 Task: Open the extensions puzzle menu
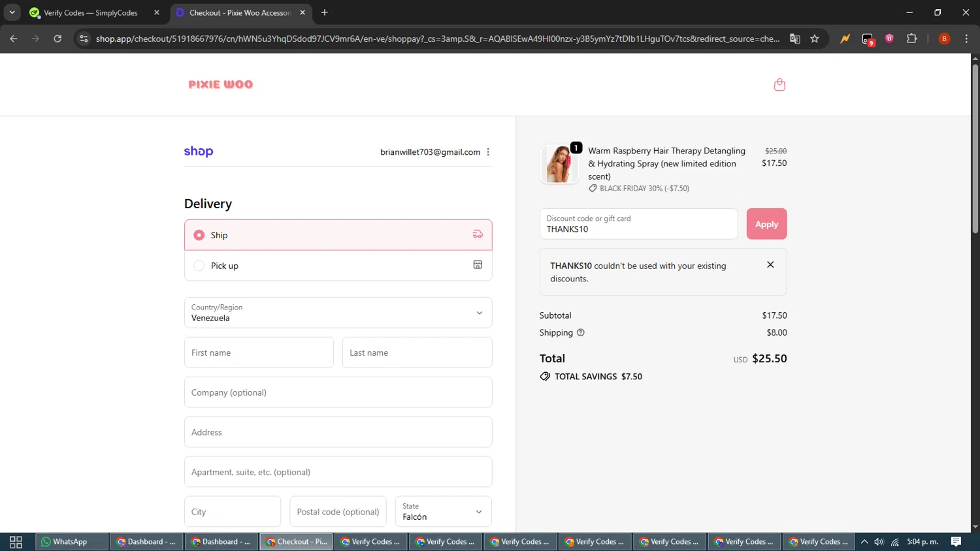point(911,39)
